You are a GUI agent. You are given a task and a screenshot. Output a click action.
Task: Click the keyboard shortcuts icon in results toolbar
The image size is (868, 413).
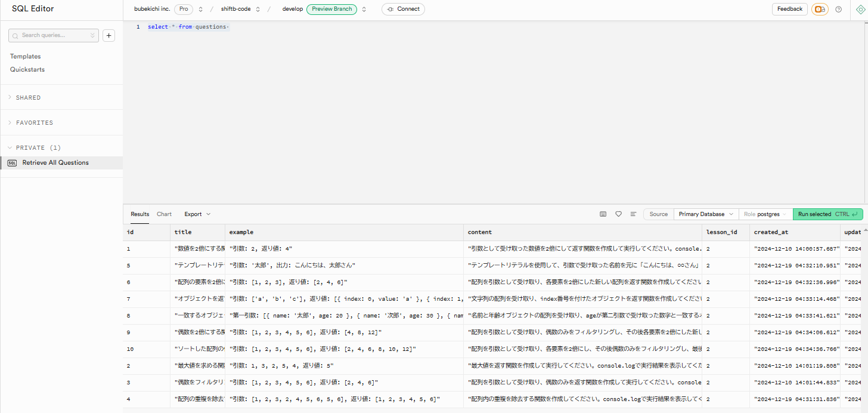tap(603, 214)
